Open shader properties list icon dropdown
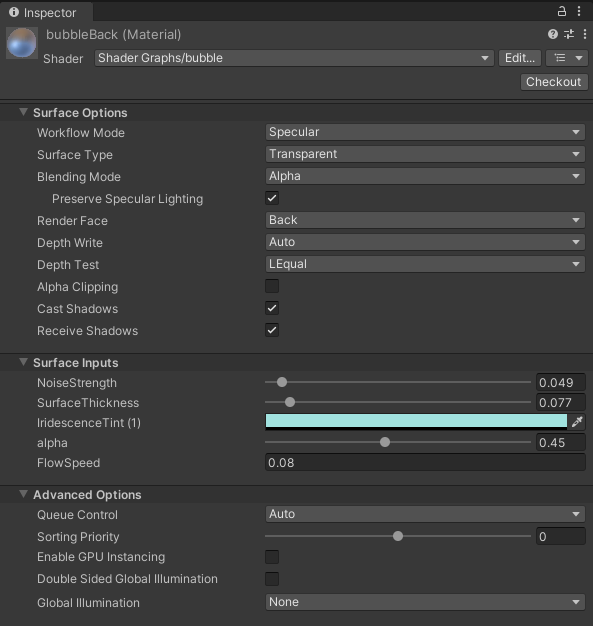Viewport: 593px width, 626px height. tap(567, 58)
